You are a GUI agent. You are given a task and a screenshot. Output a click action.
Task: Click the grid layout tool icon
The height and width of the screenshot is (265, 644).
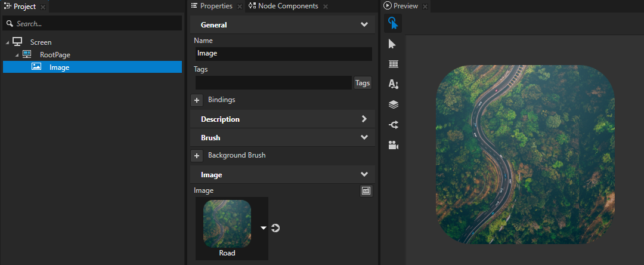[393, 64]
